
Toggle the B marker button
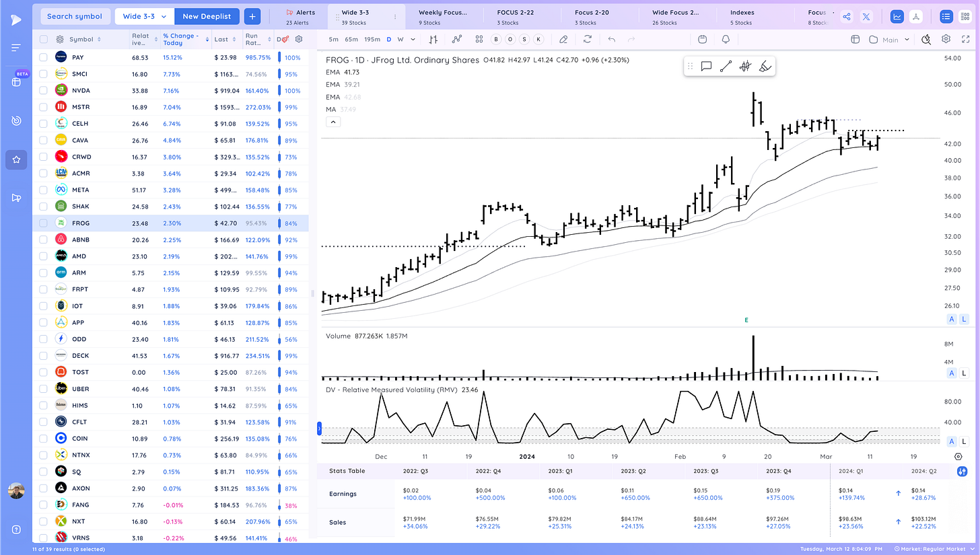click(497, 39)
